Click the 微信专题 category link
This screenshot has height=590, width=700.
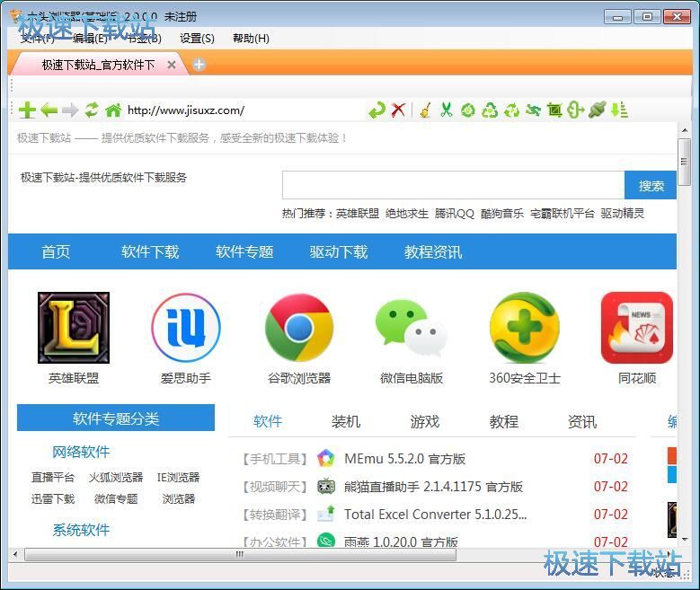116,498
